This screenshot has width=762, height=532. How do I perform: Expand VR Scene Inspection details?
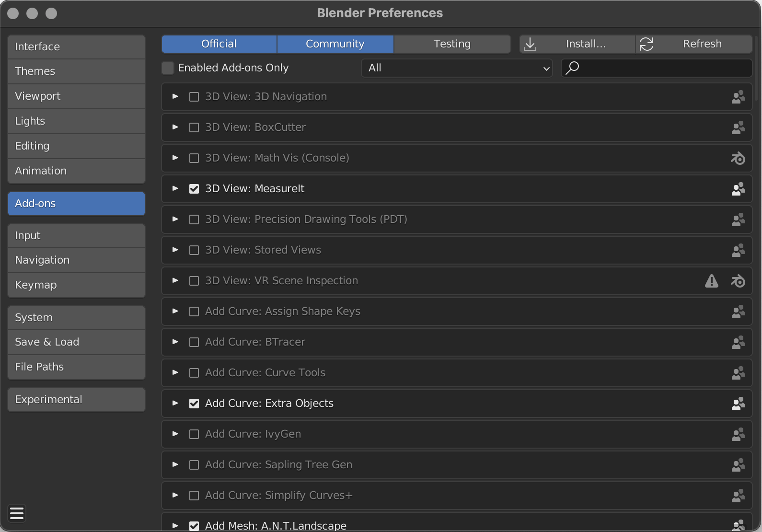point(175,281)
